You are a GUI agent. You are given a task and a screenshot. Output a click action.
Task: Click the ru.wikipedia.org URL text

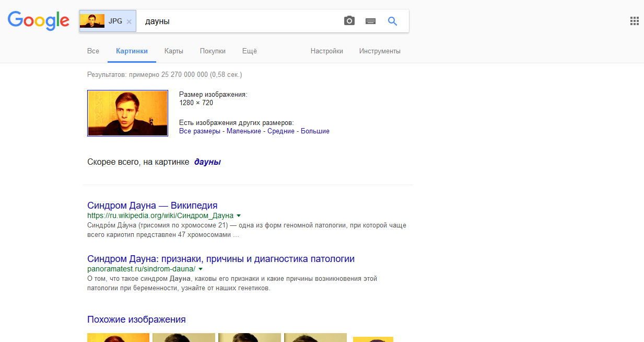coord(160,215)
